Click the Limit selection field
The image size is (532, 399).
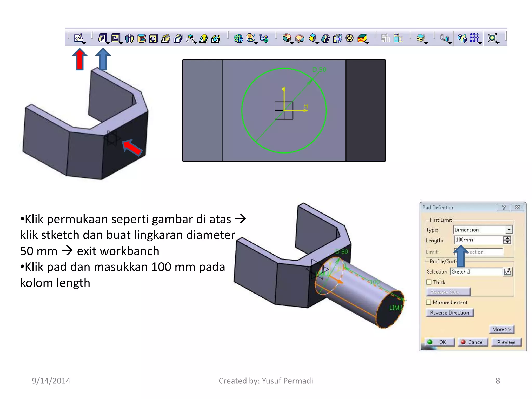pos(478,252)
